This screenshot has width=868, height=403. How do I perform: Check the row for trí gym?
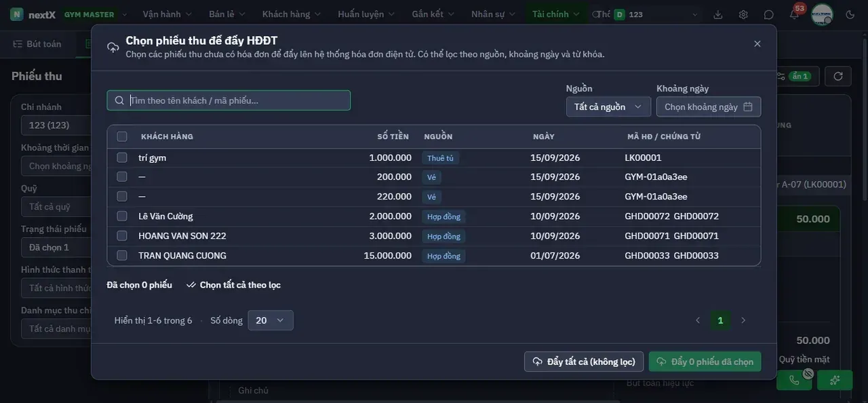tap(122, 157)
